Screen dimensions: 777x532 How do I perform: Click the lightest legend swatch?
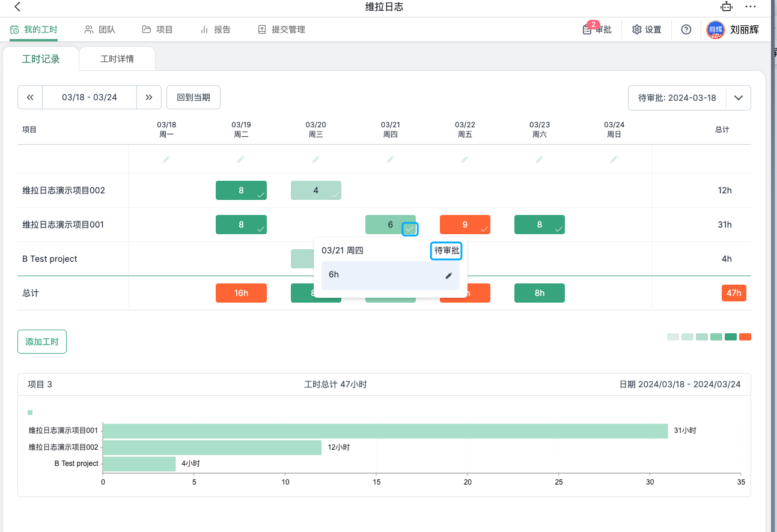pos(673,337)
